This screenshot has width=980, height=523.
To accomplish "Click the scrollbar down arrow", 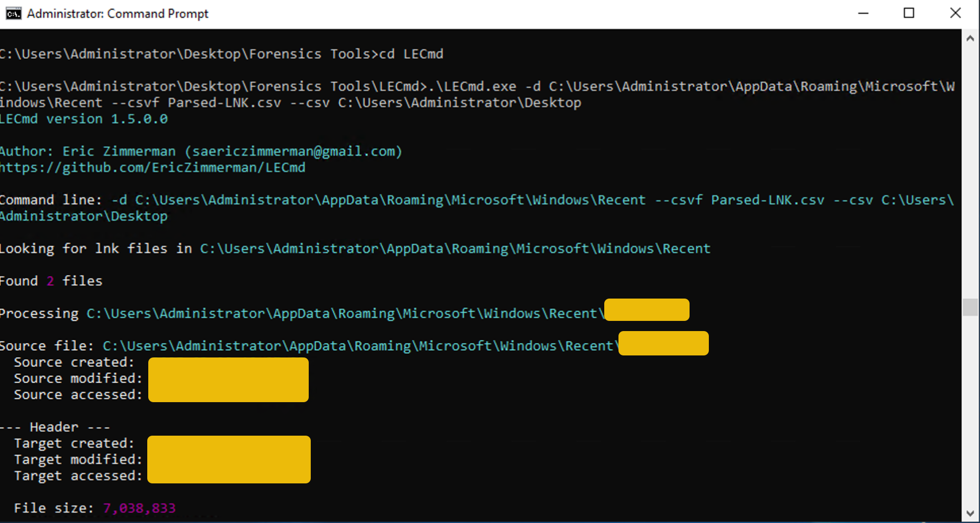I will coord(970,513).
